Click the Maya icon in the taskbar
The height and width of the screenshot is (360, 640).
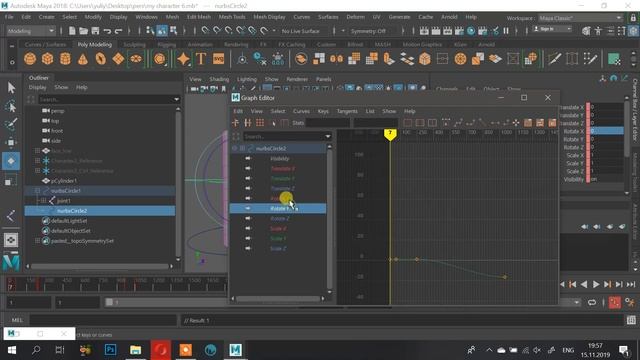click(x=235, y=350)
